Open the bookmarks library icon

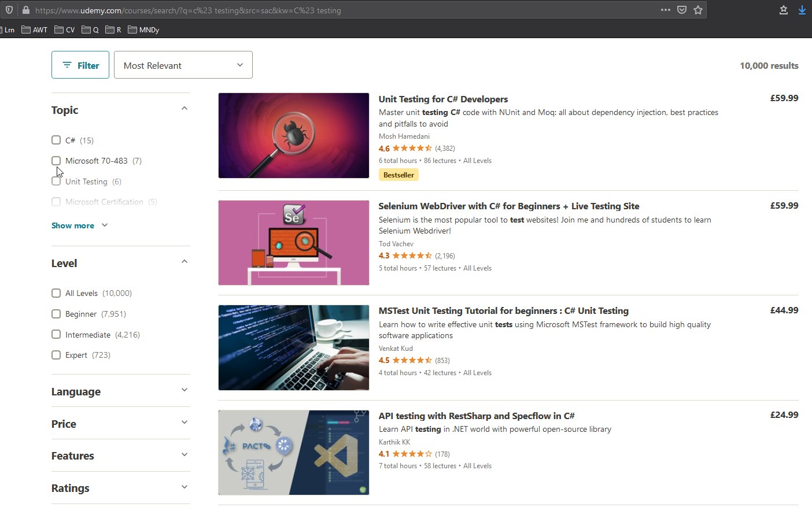(784, 10)
